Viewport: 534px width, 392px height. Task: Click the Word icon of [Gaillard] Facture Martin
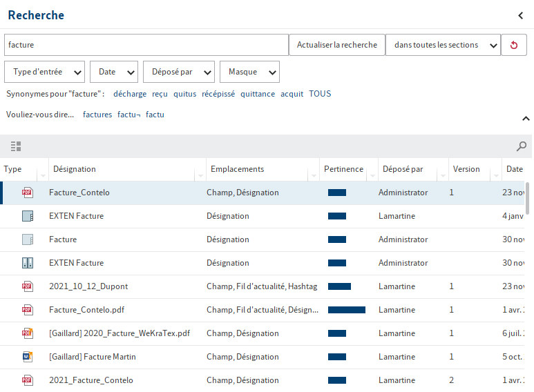click(27, 357)
